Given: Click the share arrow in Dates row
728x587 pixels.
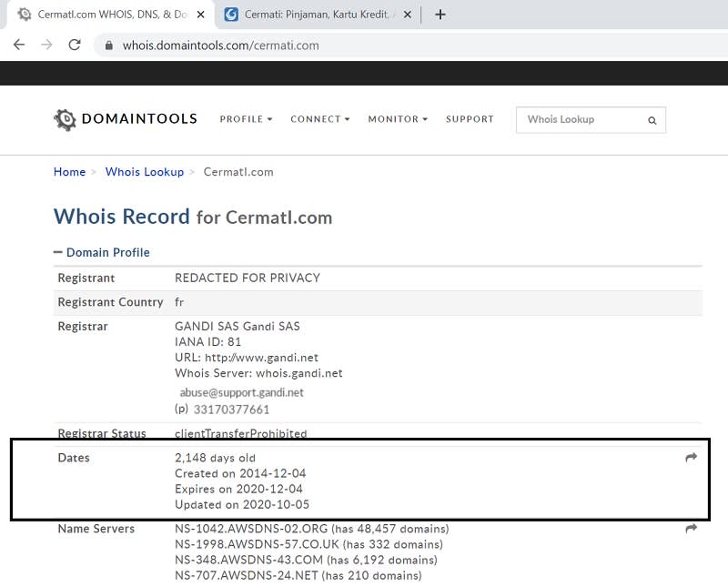Looking at the screenshot, I should click(691, 458).
